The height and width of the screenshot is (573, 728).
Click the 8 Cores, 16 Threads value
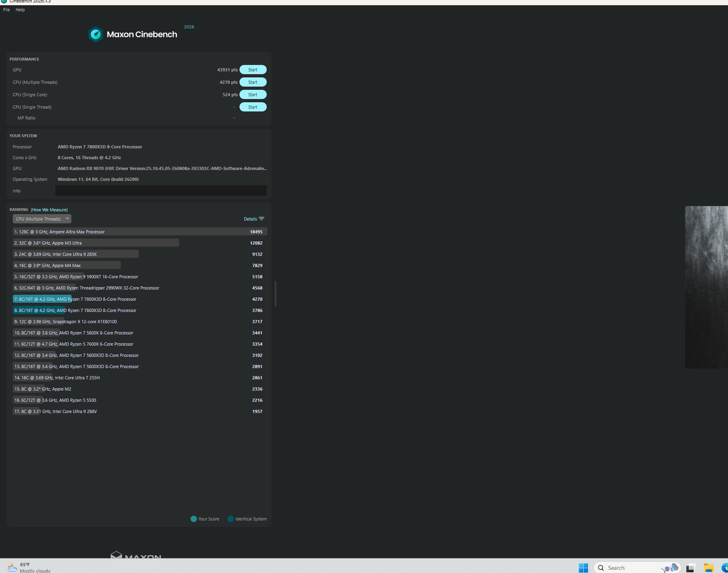(89, 158)
